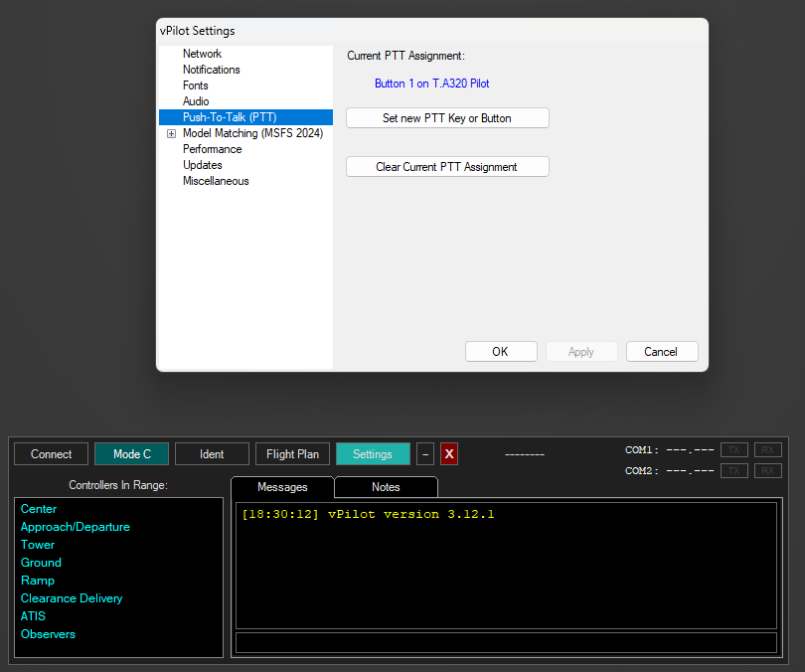
Task: Click the Connect button
Action: coord(52,454)
